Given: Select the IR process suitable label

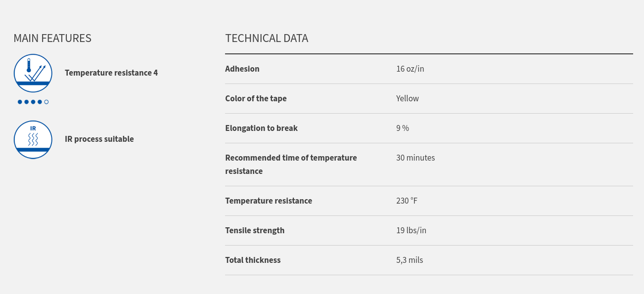Looking at the screenshot, I should coord(99,139).
